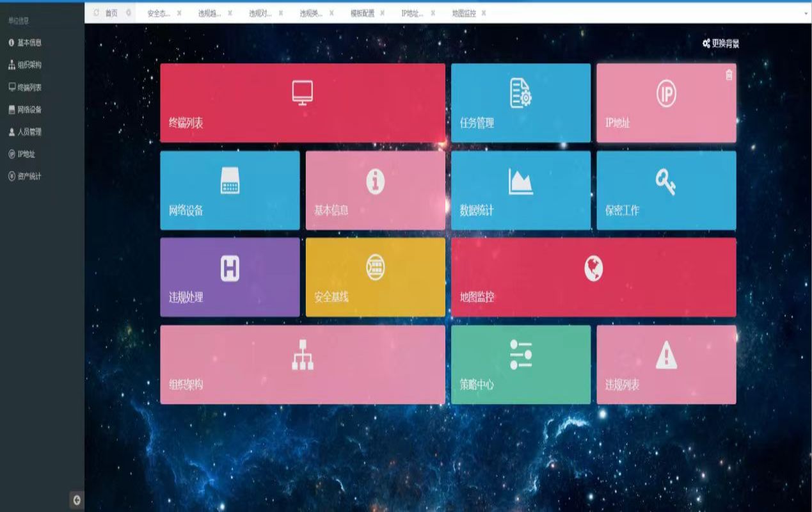812x512 pixels.
Task: Open the 地图监控 globe tile
Action: (x=593, y=277)
